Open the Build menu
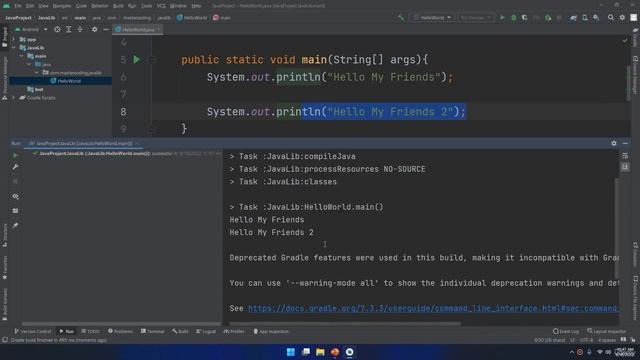Viewport: 640px width, 360px height. [118, 6]
